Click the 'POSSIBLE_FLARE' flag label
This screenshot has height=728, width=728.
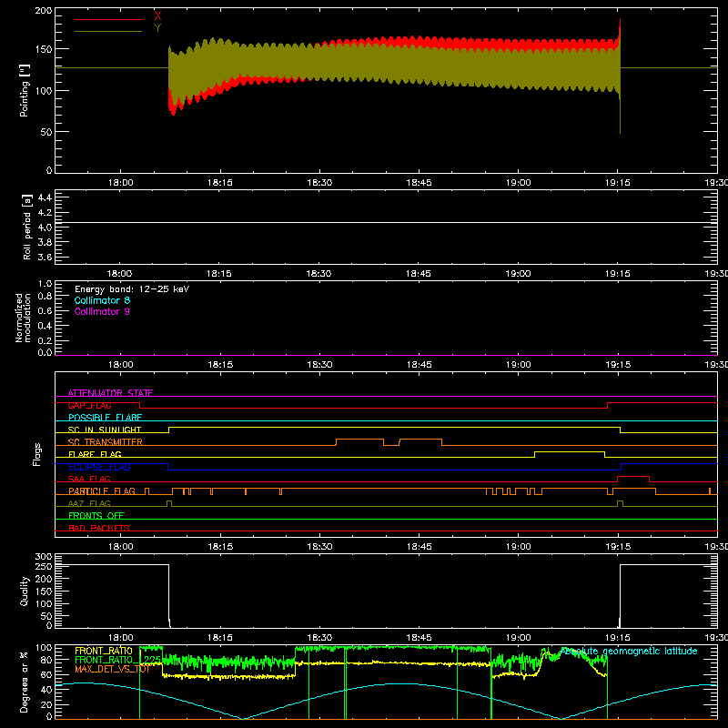pyautogui.click(x=105, y=418)
